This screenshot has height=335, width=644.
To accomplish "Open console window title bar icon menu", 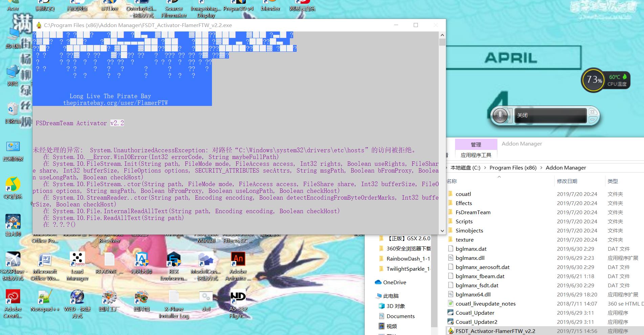I will tap(39, 25).
